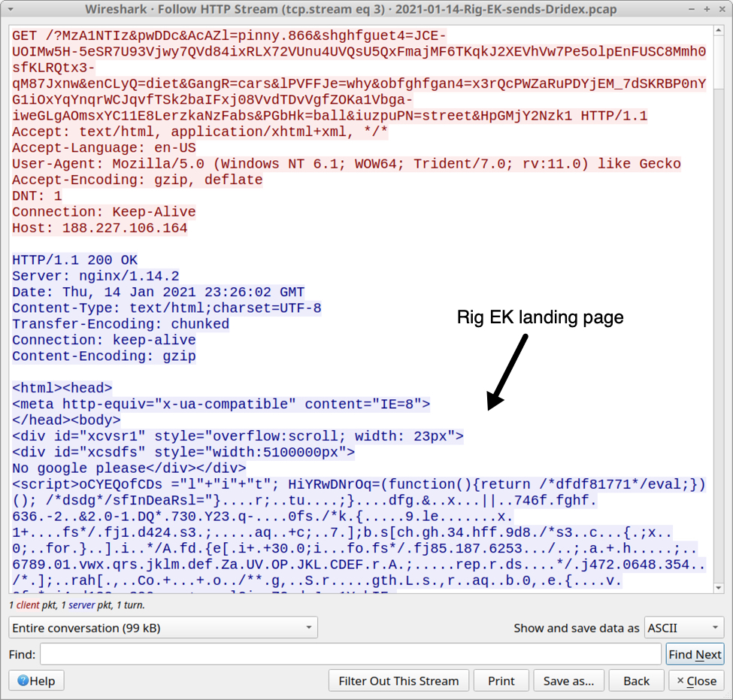Click the <script>oCYEQofCDs line
The width and height of the screenshot is (733, 700).
click(x=359, y=484)
